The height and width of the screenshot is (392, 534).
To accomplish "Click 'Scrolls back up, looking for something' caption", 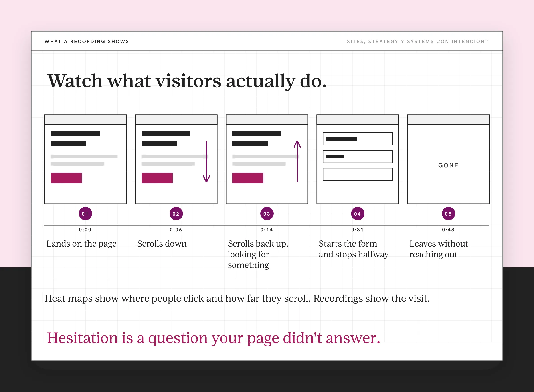I will [258, 254].
